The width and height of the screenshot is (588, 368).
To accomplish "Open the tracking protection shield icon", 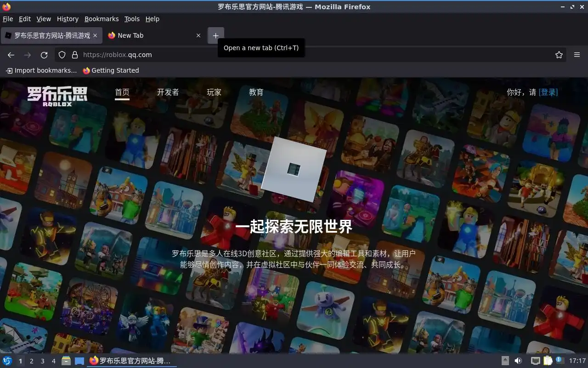I will tap(62, 55).
